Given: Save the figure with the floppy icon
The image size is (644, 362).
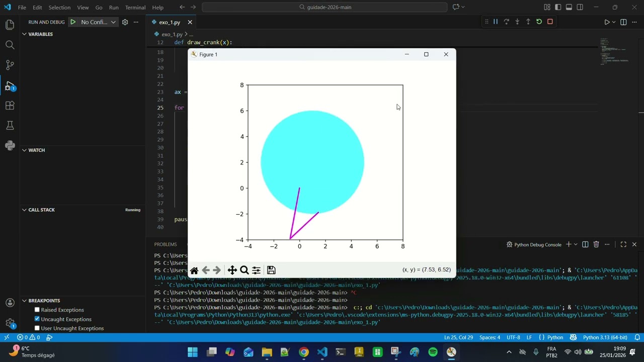Looking at the screenshot, I should coord(271,270).
